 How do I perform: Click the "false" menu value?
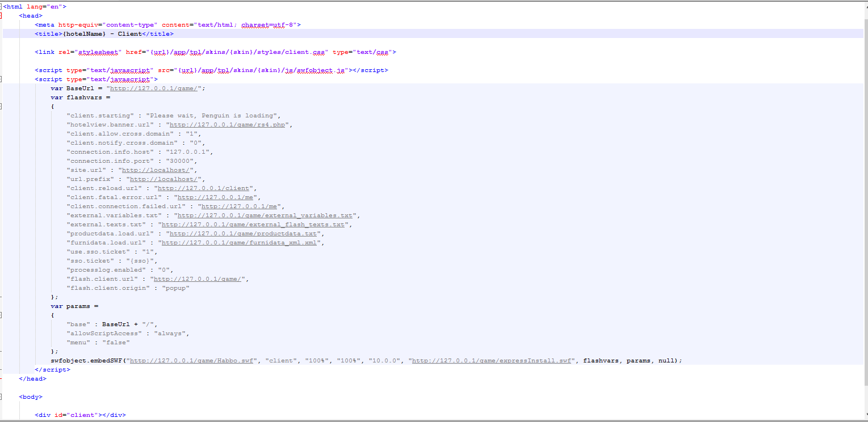[x=116, y=343]
